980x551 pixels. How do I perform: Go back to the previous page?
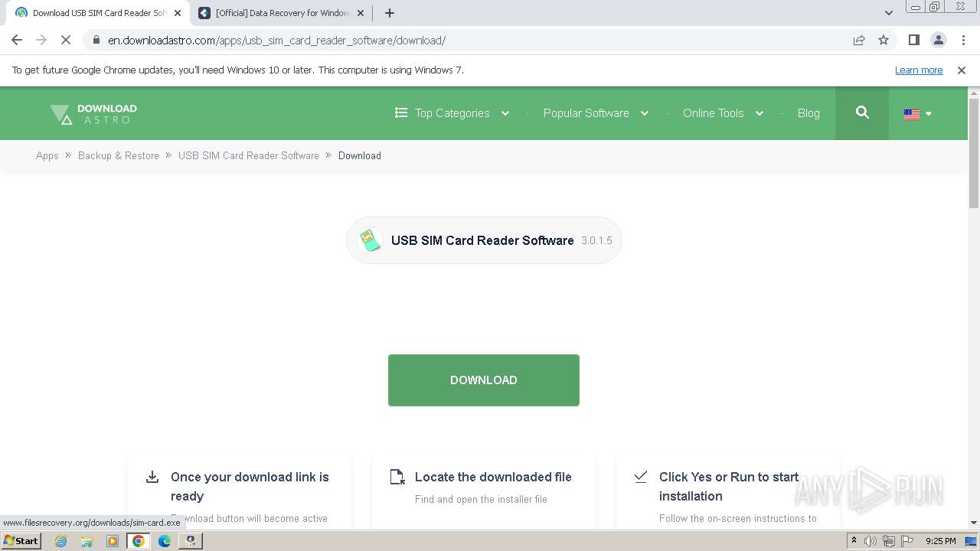(17, 41)
